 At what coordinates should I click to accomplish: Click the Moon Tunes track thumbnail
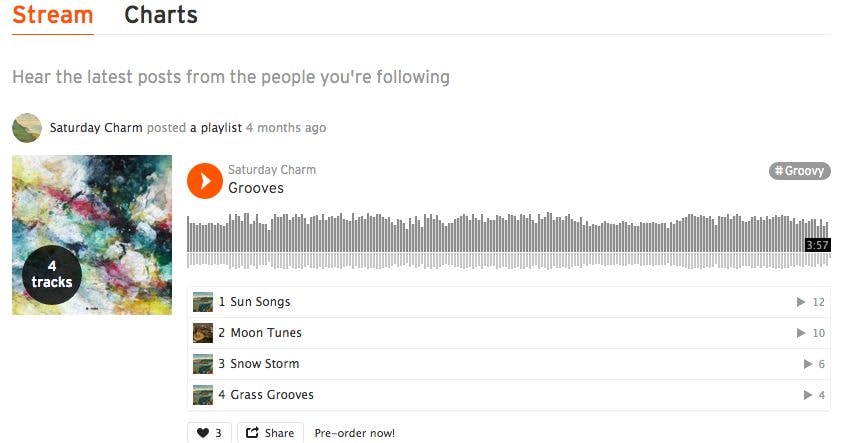(203, 333)
